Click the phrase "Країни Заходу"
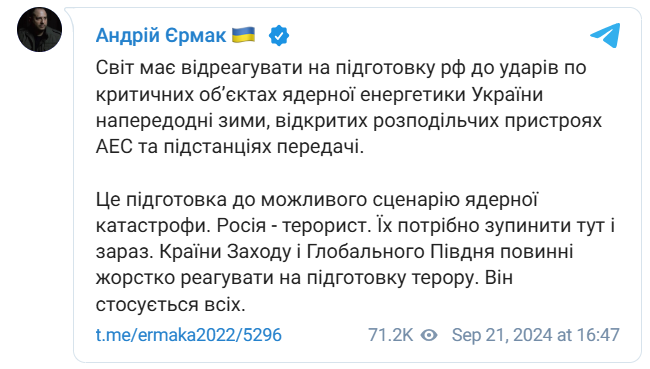The height and width of the screenshot is (369, 650). coord(226,252)
